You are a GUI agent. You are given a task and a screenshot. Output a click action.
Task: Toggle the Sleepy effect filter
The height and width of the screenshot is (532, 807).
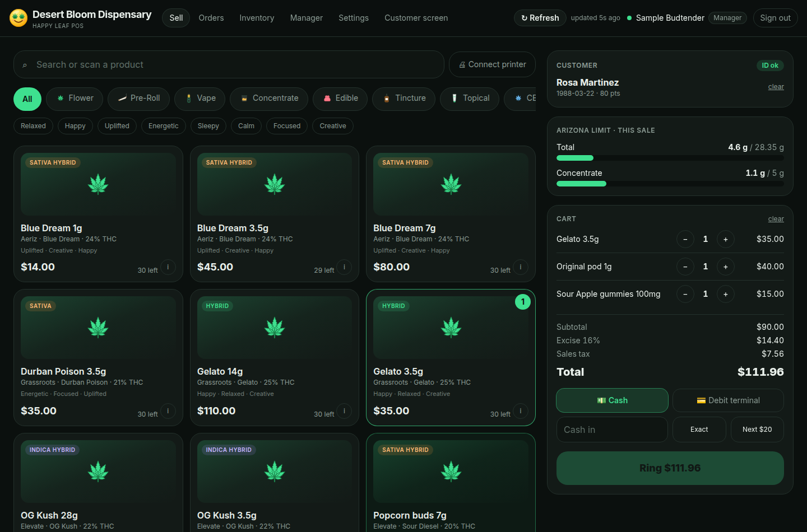(x=208, y=126)
